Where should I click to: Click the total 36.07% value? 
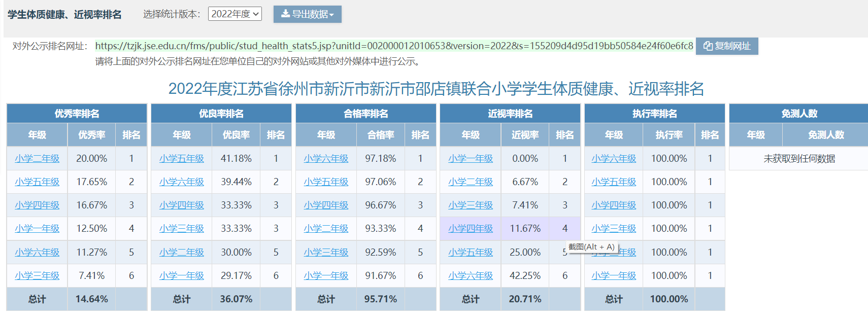point(236,299)
